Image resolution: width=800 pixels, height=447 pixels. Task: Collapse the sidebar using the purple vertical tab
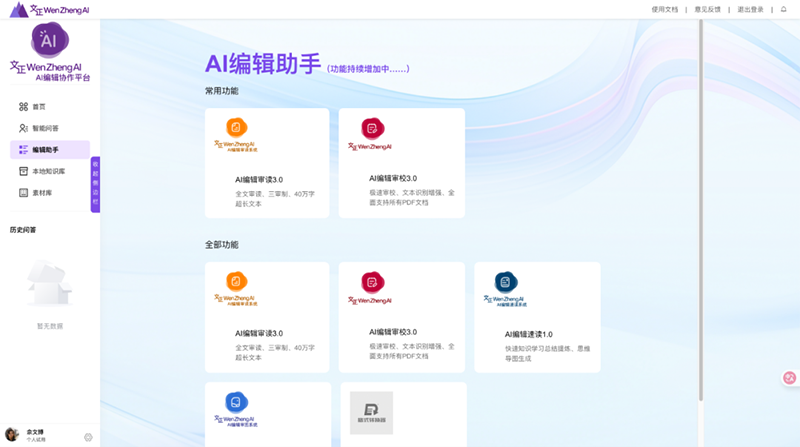click(96, 185)
